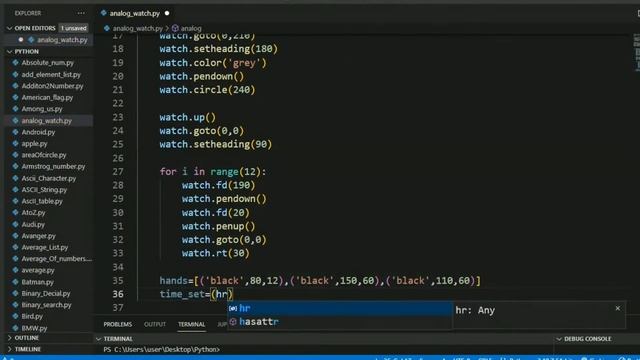Open Binary_Decial.py file
640x360 pixels.
(46, 293)
